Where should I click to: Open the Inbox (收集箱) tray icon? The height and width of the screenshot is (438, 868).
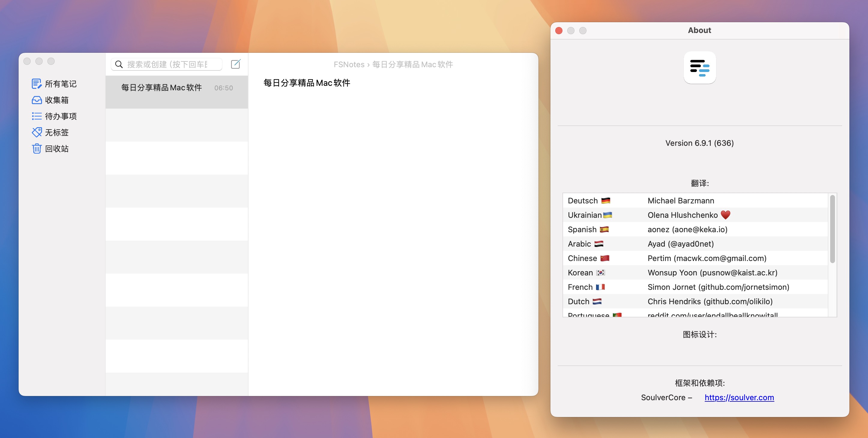pyautogui.click(x=36, y=100)
